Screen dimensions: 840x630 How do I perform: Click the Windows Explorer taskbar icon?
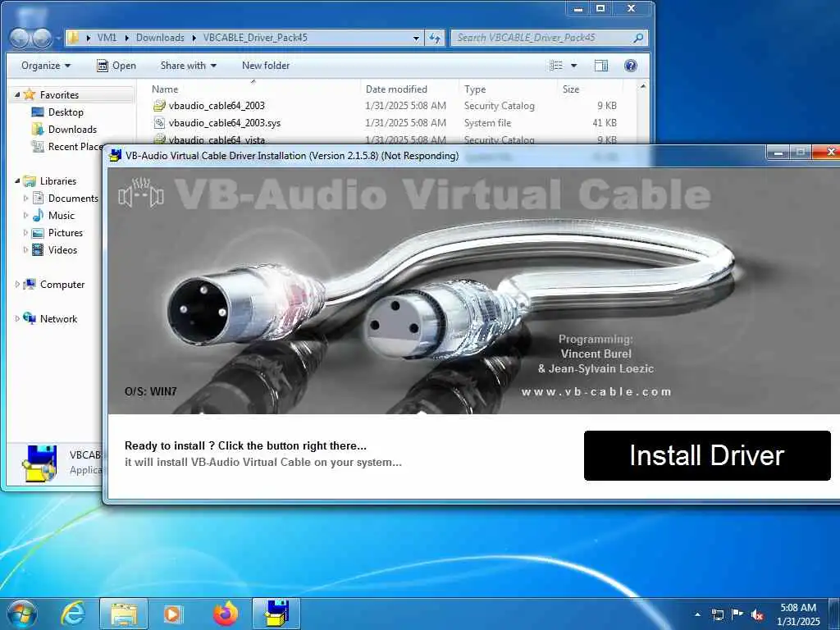[124, 614]
